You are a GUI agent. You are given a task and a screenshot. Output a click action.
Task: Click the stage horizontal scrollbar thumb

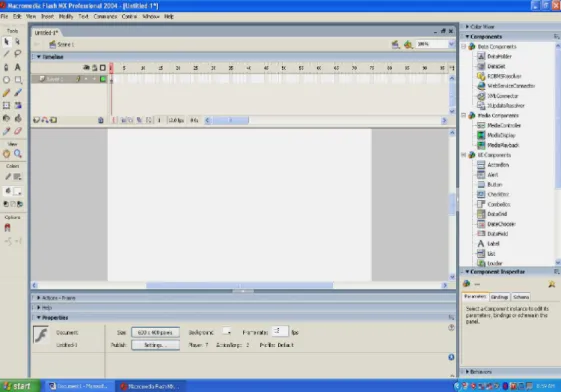(239, 285)
